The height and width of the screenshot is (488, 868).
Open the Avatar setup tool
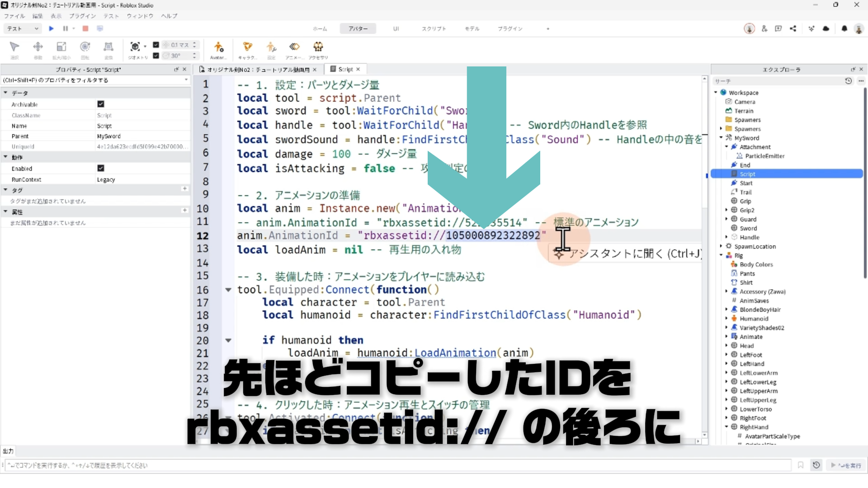tap(218, 47)
